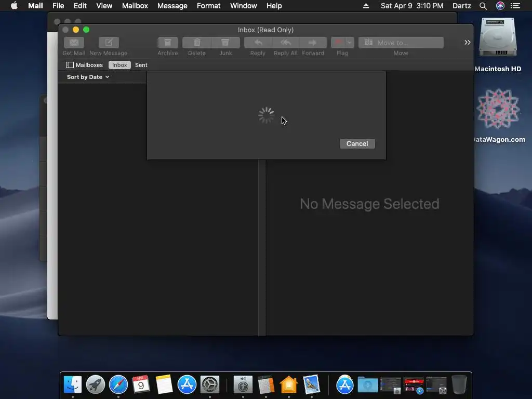Click the Cancel button in the loading sheet
The image size is (532, 399).
tap(357, 143)
